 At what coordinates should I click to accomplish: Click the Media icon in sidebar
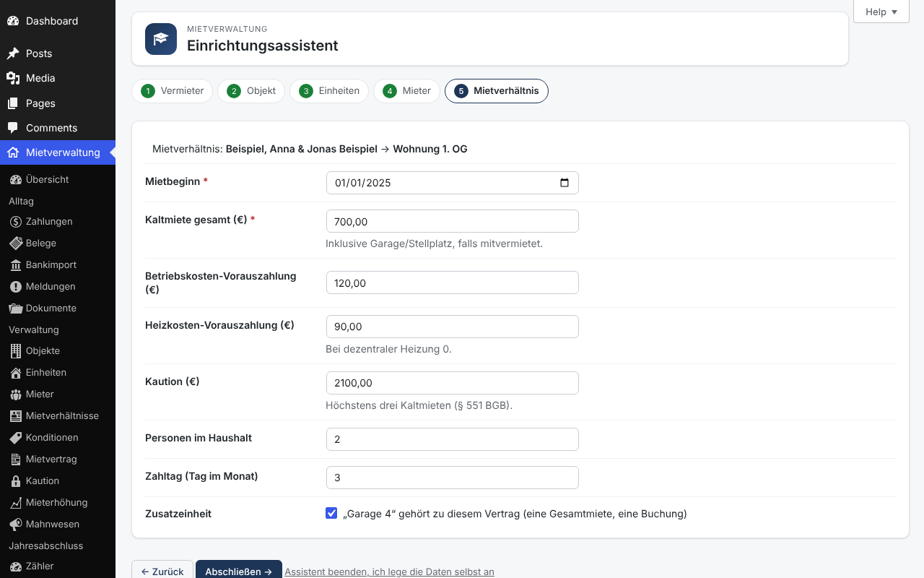(x=13, y=78)
